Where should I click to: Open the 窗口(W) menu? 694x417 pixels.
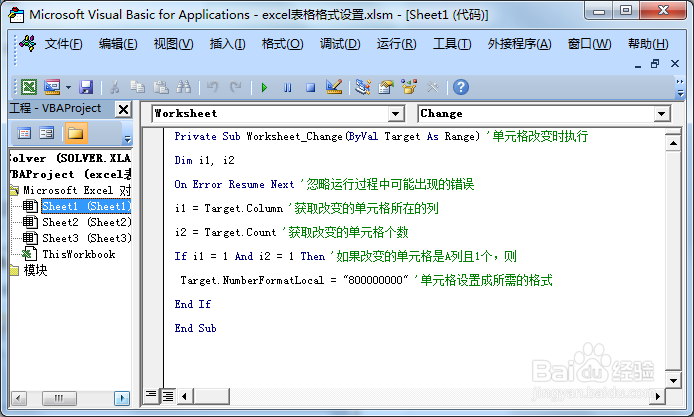coord(590,44)
